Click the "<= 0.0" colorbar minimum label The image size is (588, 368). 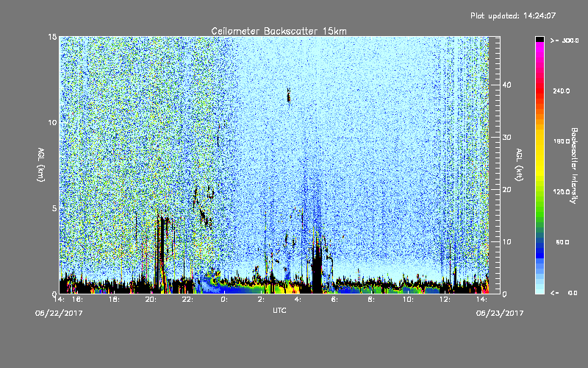click(x=564, y=293)
